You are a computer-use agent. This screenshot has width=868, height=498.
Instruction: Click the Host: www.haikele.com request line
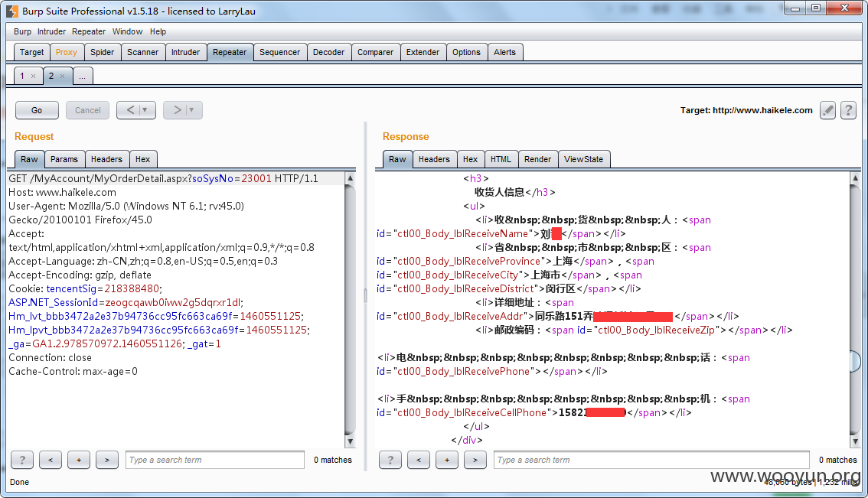click(63, 192)
